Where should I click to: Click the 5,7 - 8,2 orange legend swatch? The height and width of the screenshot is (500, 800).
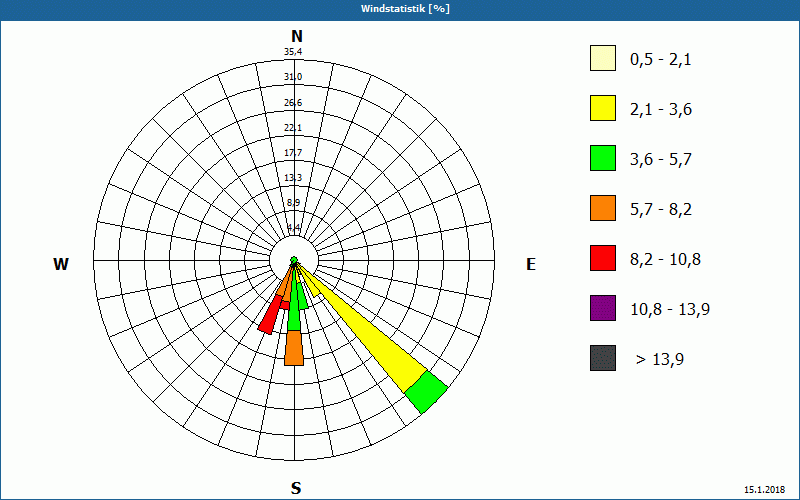point(603,208)
